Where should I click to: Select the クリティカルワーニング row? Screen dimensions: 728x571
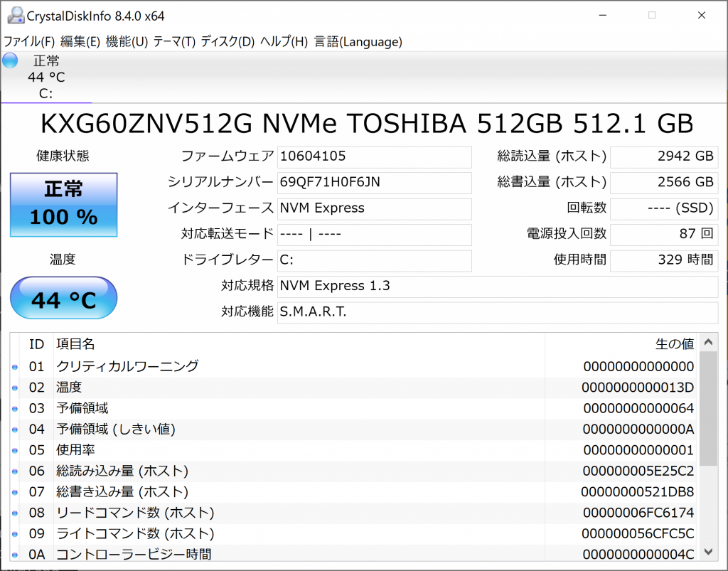[353, 367]
